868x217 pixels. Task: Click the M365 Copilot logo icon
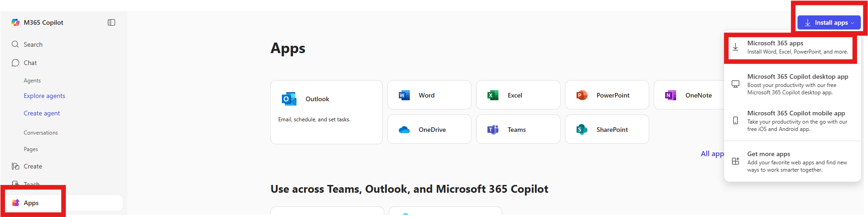coord(16,22)
